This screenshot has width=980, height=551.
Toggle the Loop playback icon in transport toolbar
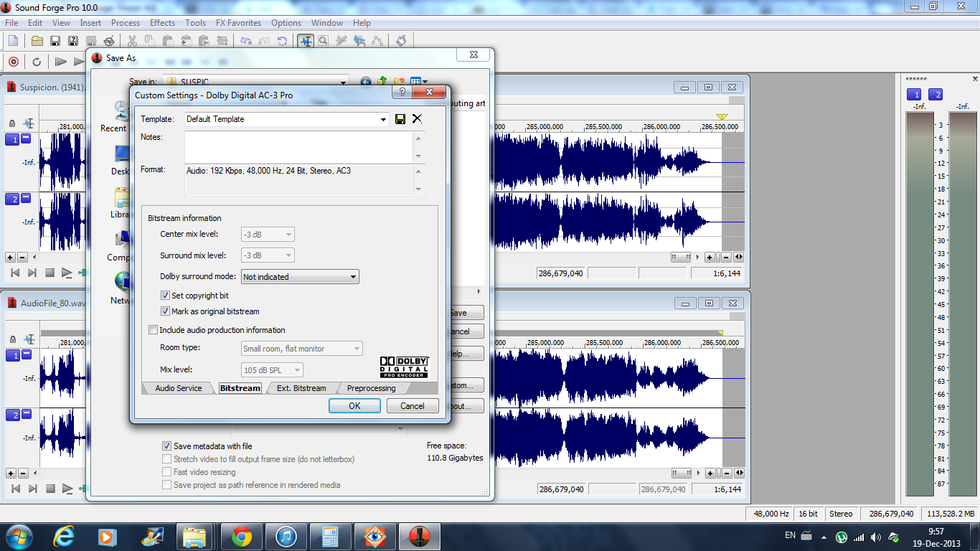37,62
